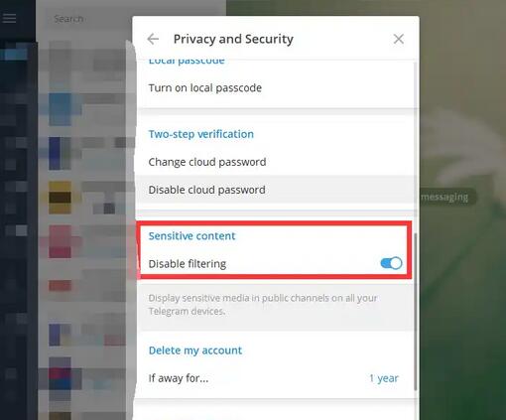
Task: Choose Change cloud password
Action: click(275, 162)
